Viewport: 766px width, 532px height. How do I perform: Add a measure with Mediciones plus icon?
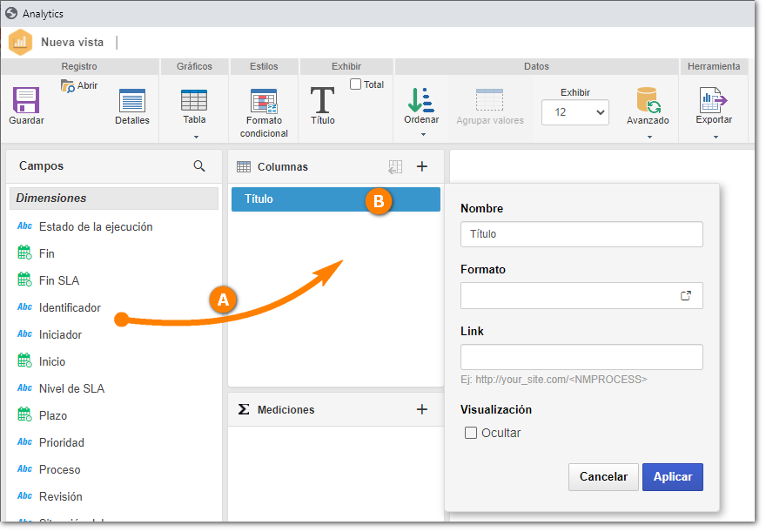(422, 409)
